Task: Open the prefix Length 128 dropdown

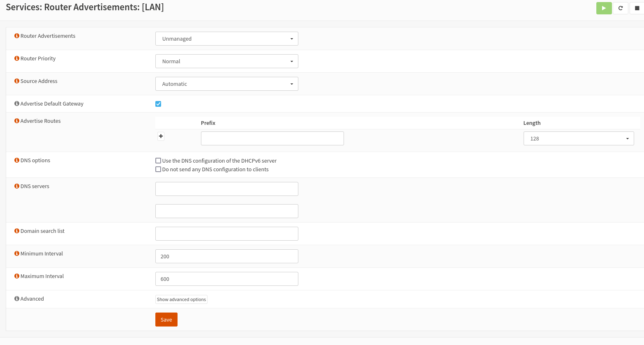Action: coord(579,138)
